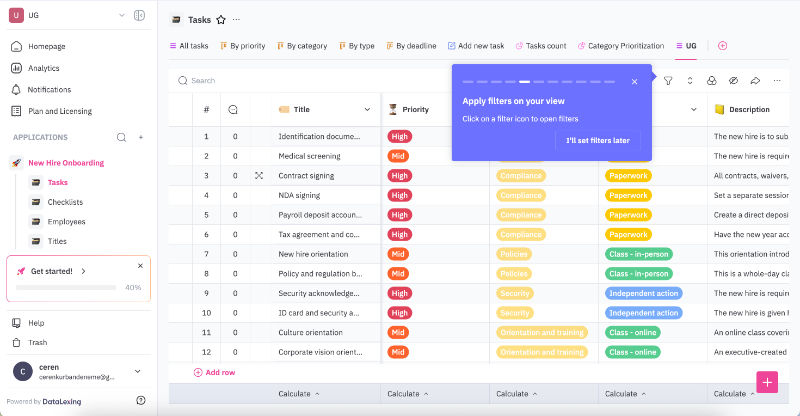Expand row 3 with the expand icon

pos(259,176)
